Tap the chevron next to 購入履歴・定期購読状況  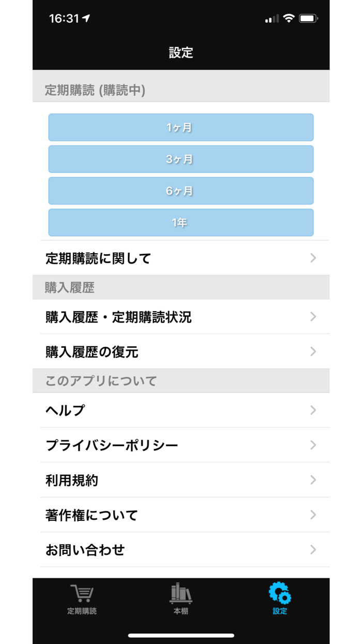point(313,317)
